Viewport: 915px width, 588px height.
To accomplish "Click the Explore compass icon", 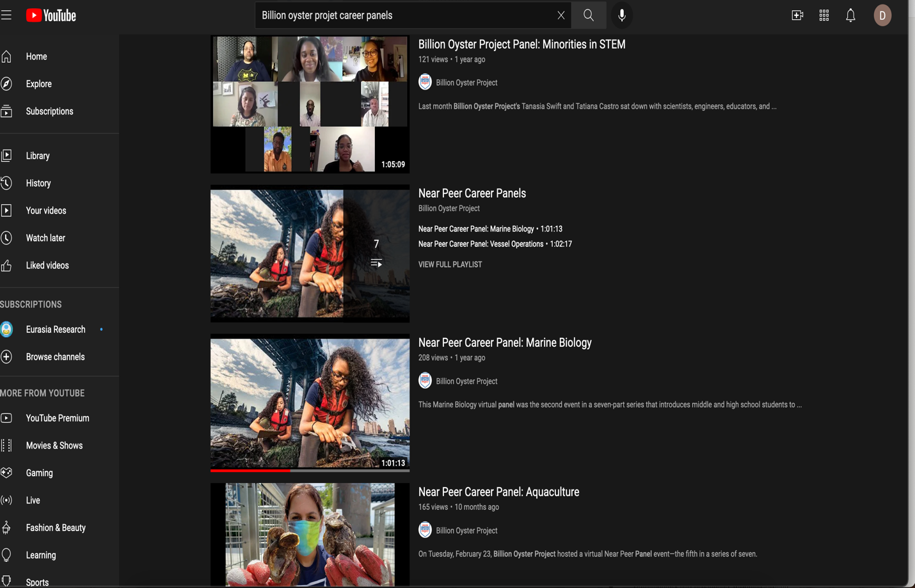I will pos(6,84).
